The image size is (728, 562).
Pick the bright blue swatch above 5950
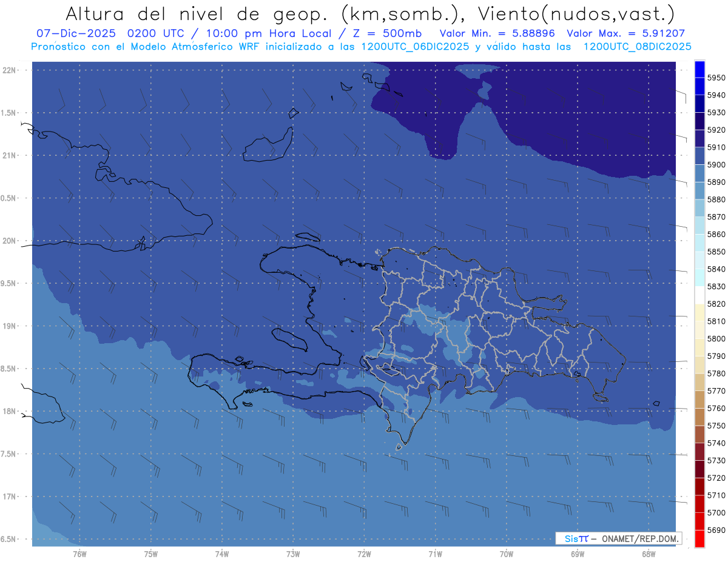pos(699,69)
